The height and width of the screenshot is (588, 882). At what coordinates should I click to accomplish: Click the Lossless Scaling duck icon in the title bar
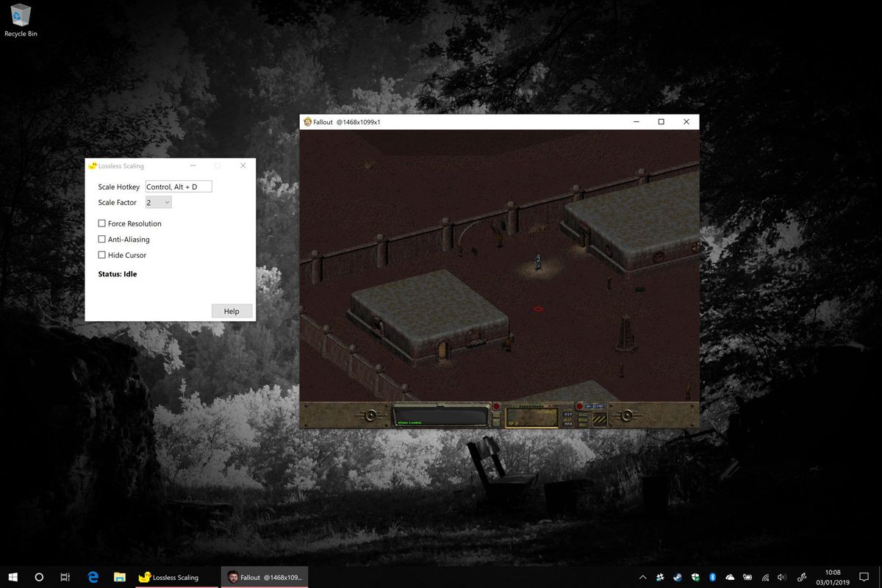92,166
